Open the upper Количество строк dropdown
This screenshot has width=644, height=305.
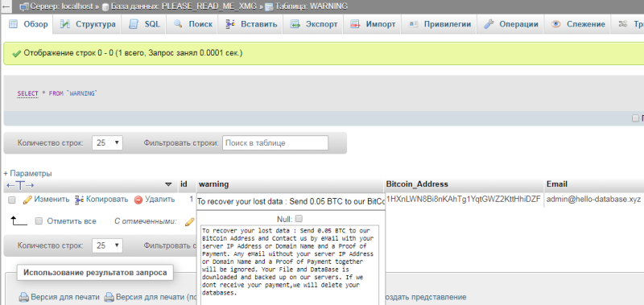107,143
